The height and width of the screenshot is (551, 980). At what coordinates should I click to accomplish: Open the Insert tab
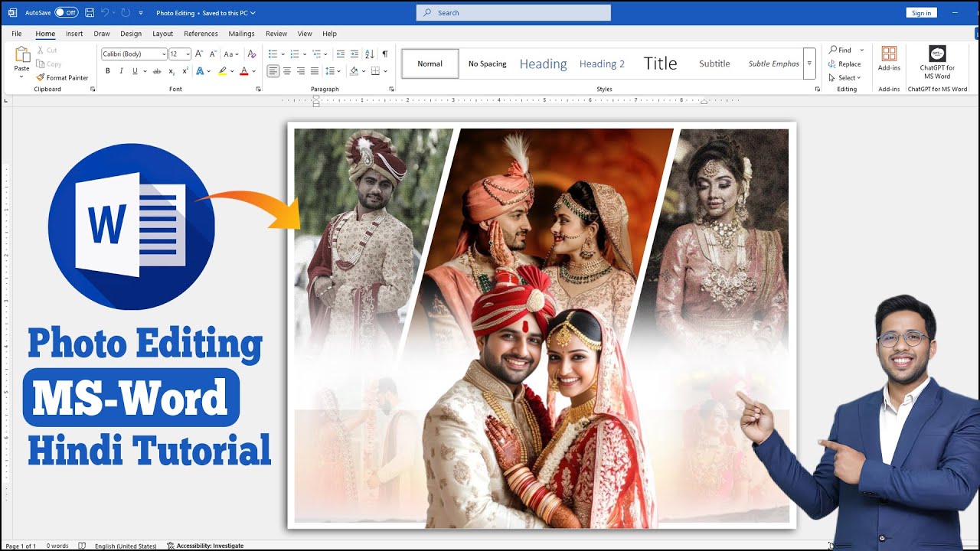click(74, 34)
